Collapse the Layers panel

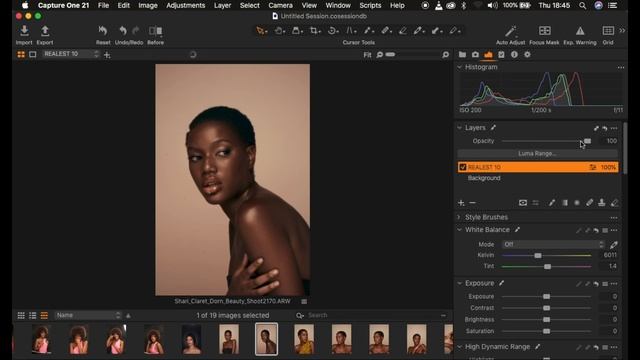pos(459,128)
